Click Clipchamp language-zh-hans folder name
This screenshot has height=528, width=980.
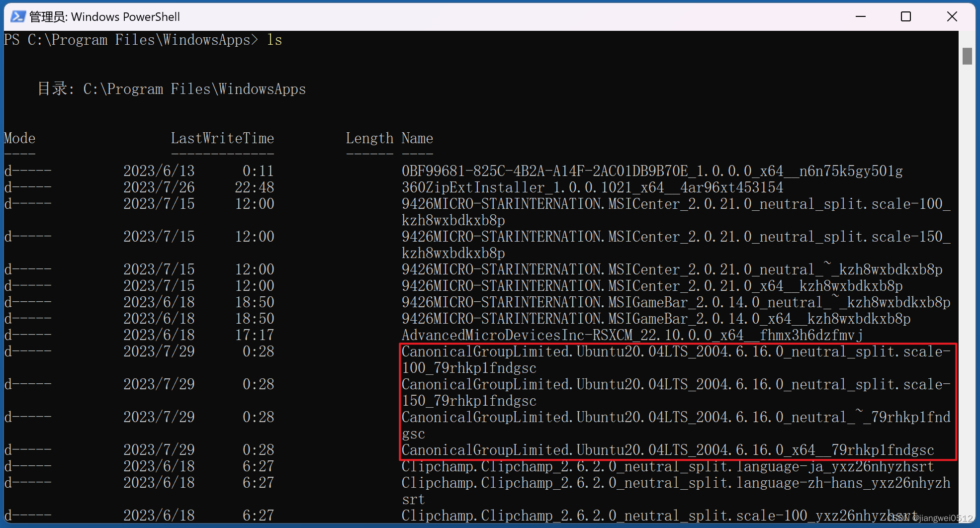[676, 491]
